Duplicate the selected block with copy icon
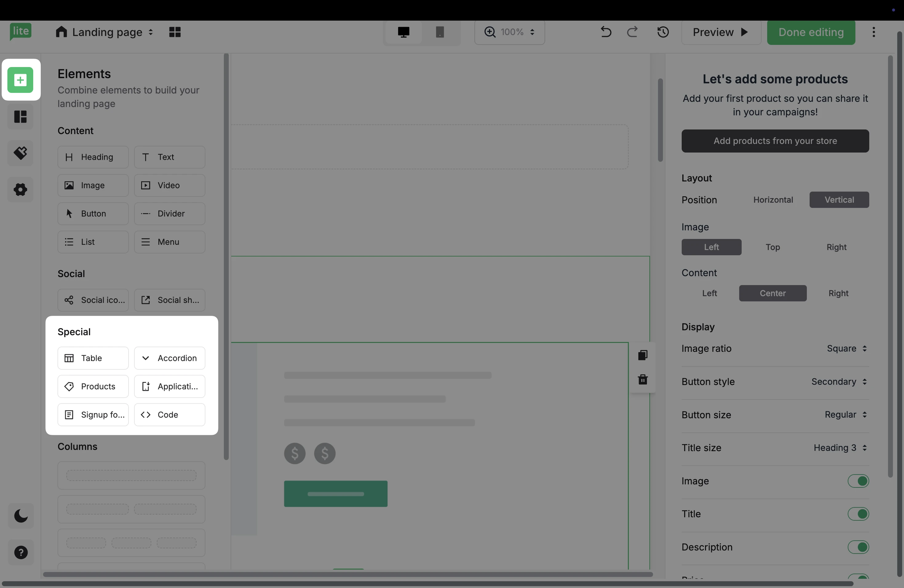This screenshot has width=904, height=588. click(643, 355)
